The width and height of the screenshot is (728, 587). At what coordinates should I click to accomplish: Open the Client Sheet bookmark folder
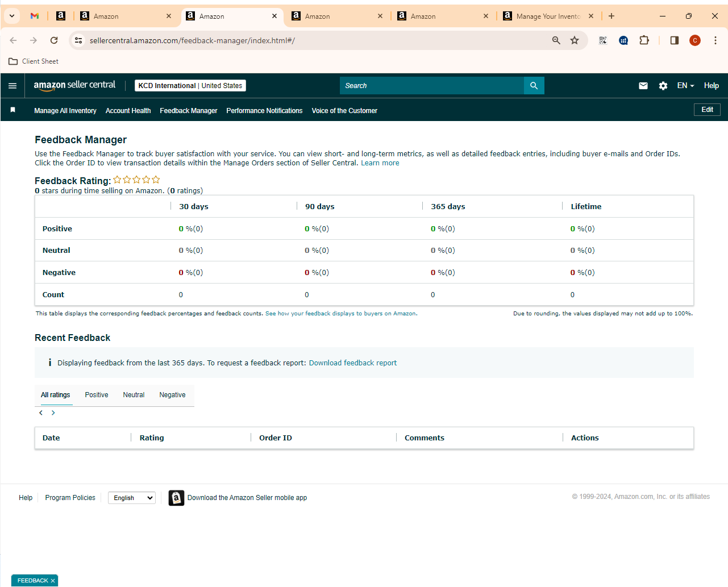(34, 61)
